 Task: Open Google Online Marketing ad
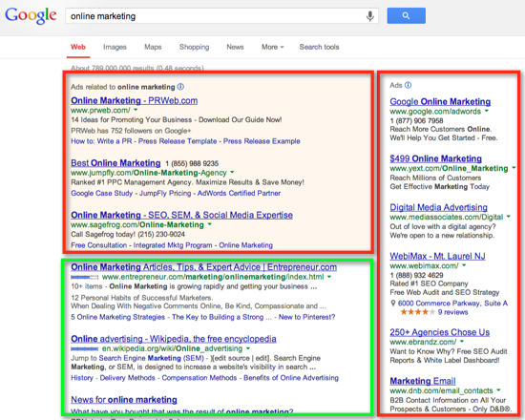click(440, 102)
